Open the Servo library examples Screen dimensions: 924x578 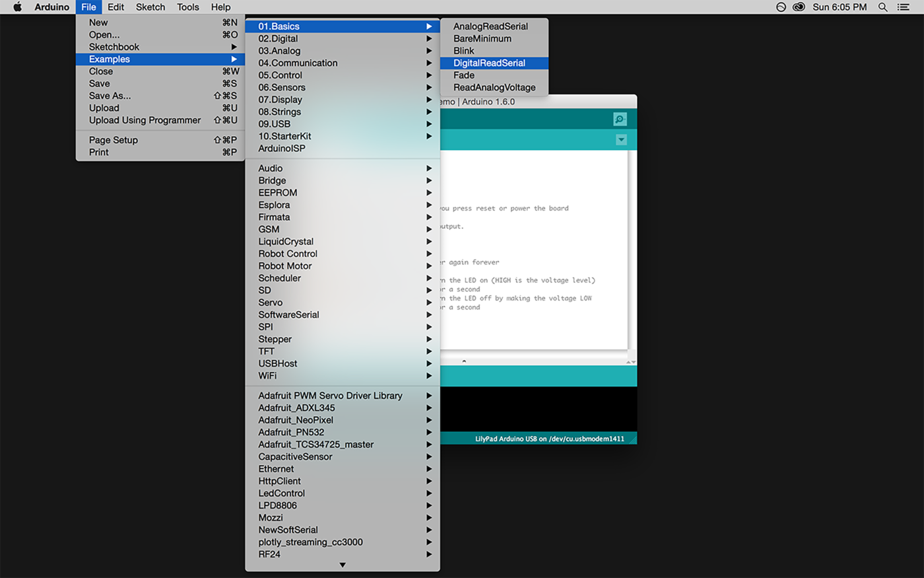pos(343,303)
